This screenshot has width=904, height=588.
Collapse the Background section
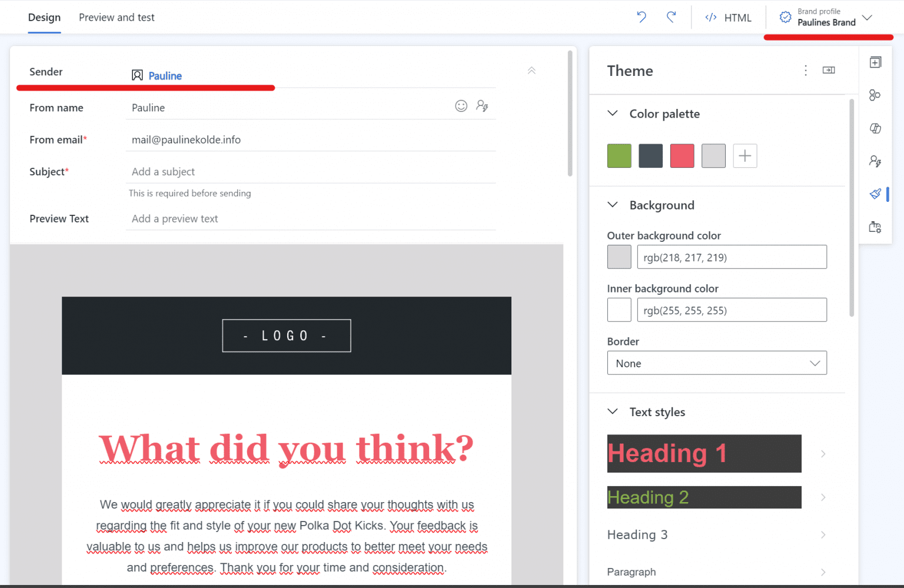(x=613, y=205)
